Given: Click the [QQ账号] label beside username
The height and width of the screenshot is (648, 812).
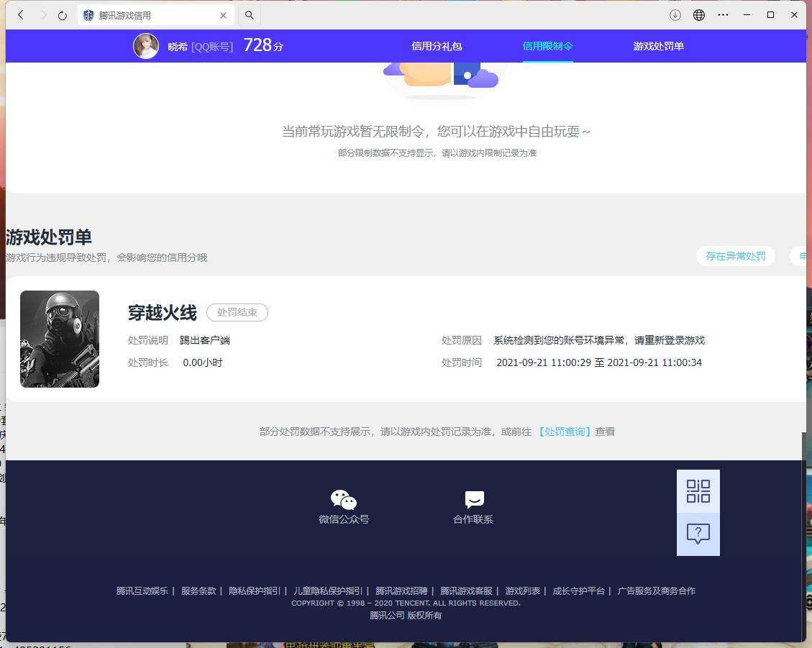Looking at the screenshot, I should click(212, 47).
